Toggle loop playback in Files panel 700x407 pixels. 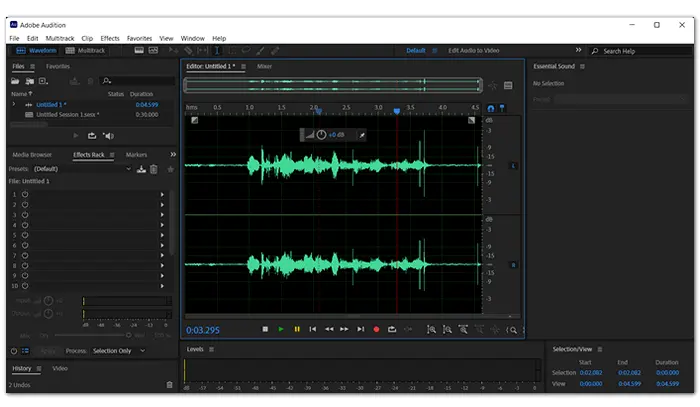92,136
